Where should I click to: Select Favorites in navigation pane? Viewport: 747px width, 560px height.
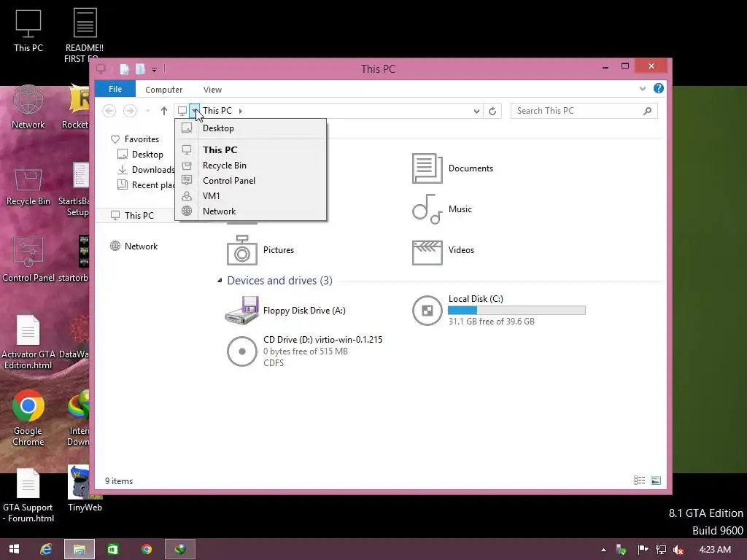(x=142, y=139)
